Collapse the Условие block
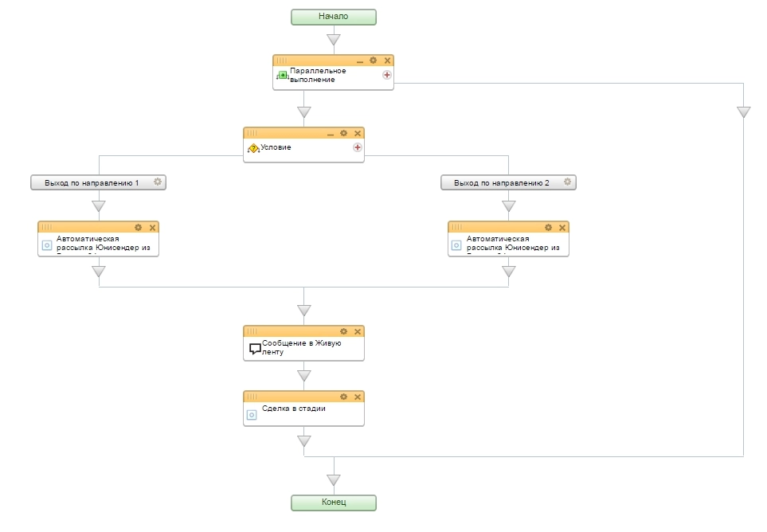Viewport: 767px width, 532px height. 330,134
